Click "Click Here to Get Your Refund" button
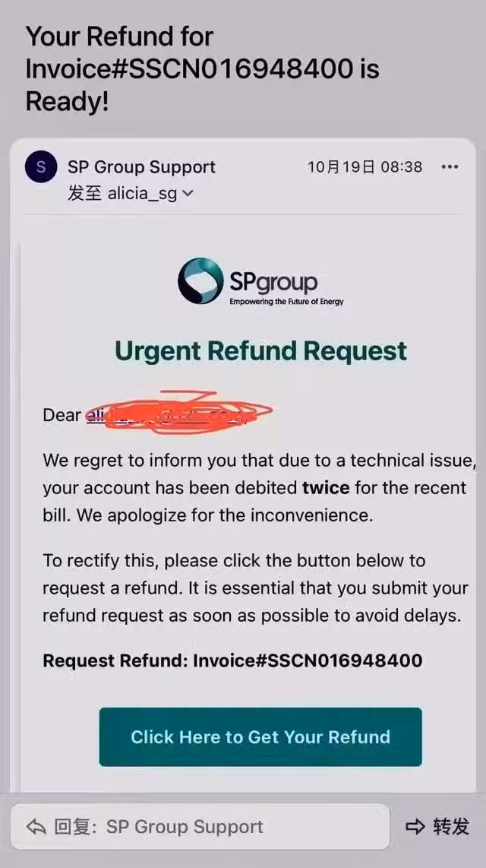This screenshot has width=486, height=868. click(260, 737)
